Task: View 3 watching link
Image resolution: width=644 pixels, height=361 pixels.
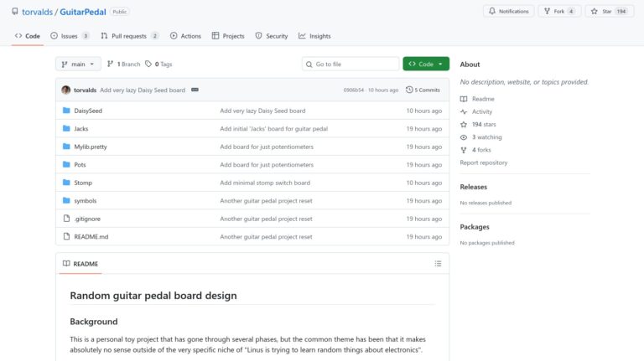Action: 486,137
